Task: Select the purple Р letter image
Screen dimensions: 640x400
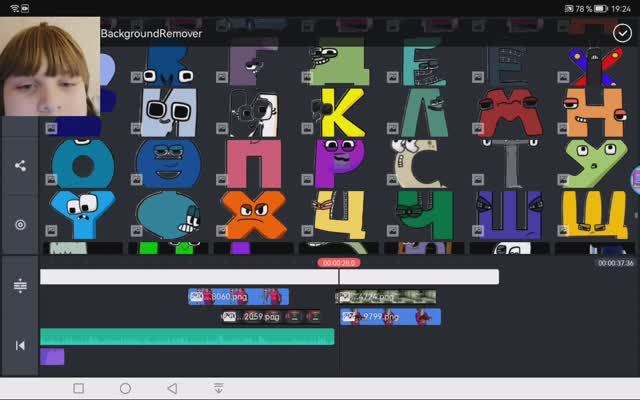Action: pos(339,164)
